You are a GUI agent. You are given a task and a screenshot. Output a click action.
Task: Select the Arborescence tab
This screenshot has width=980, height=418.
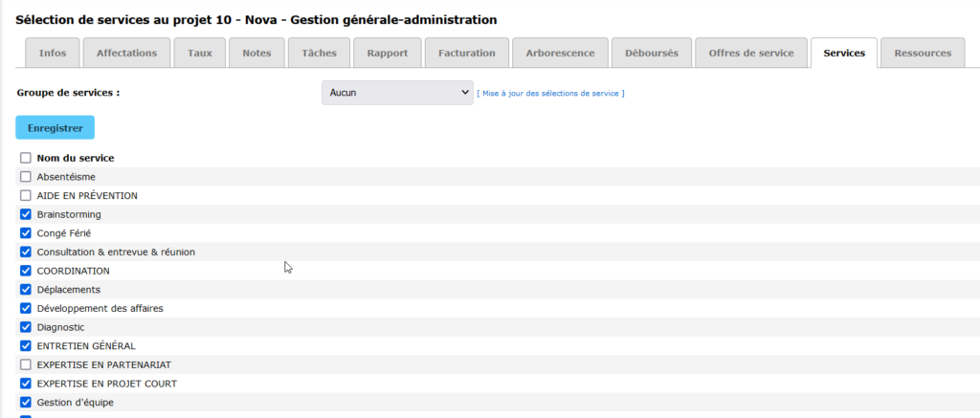(560, 54)
